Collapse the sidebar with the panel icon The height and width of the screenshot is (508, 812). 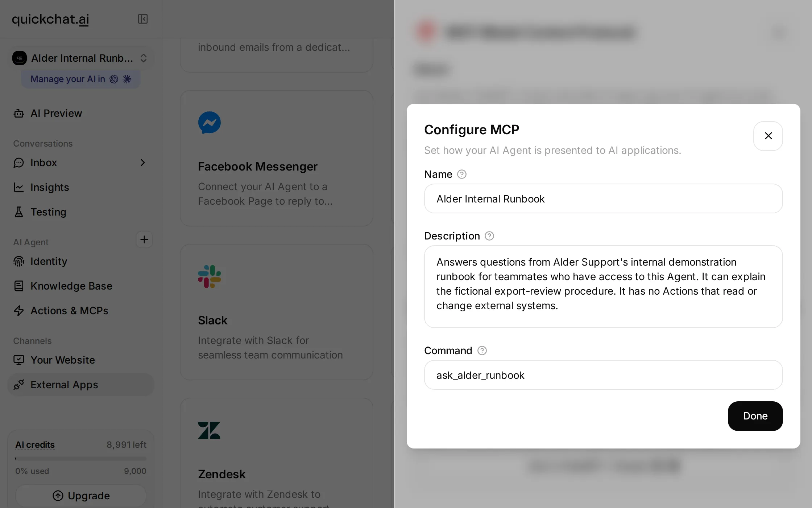(x=143, y=19)
